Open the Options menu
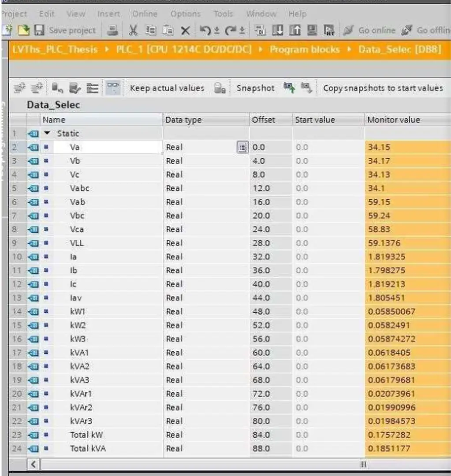 pyautogui.click(x=185, y=14)
